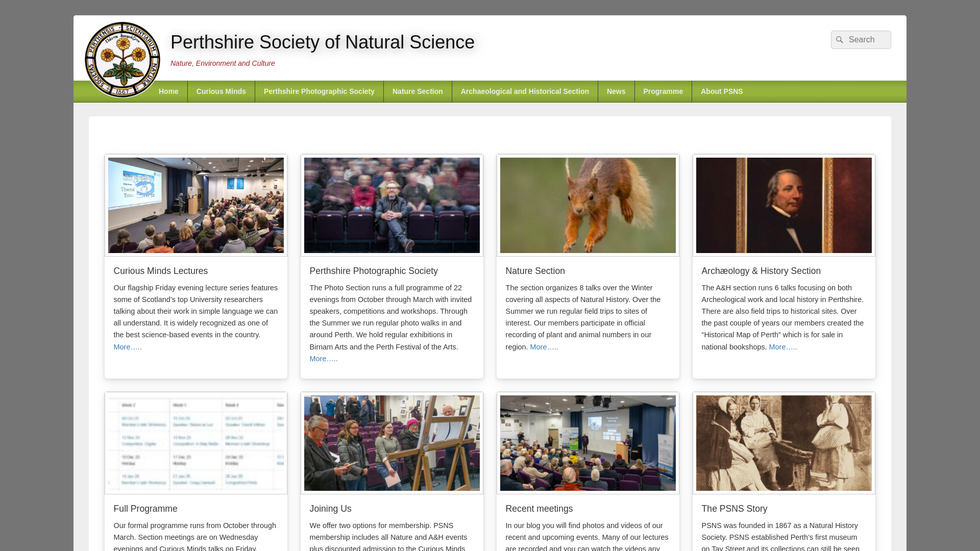Click the Full Programme heading
This screenshot has width=980, height=551.
click(x=145, y=509)
